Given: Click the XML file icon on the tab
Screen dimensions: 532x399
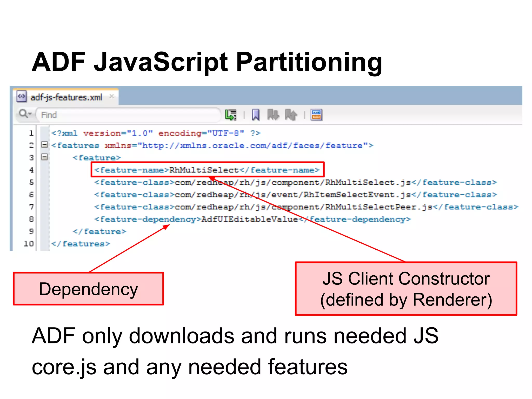Looking at the screenshot, I should coord(21,96).
